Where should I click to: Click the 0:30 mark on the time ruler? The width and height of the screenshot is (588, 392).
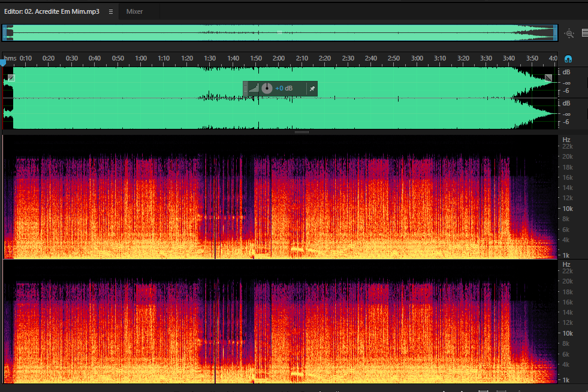click(x=71, y=58)
